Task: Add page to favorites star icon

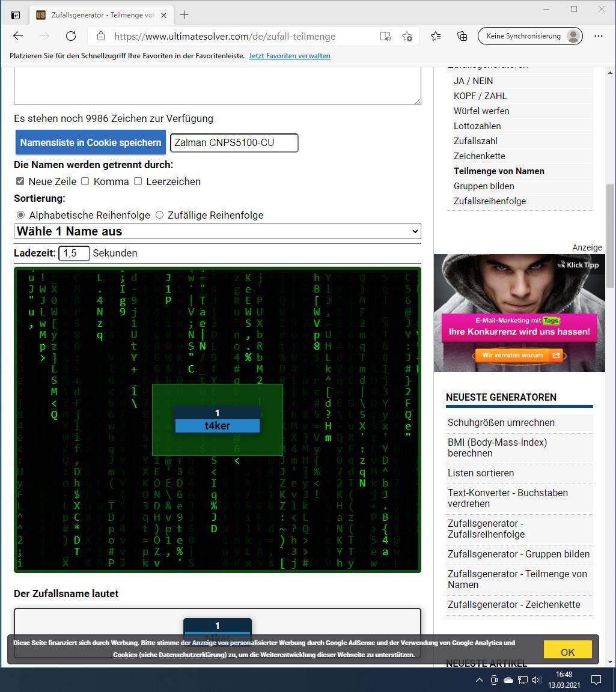Action: [x=407, y=36]
